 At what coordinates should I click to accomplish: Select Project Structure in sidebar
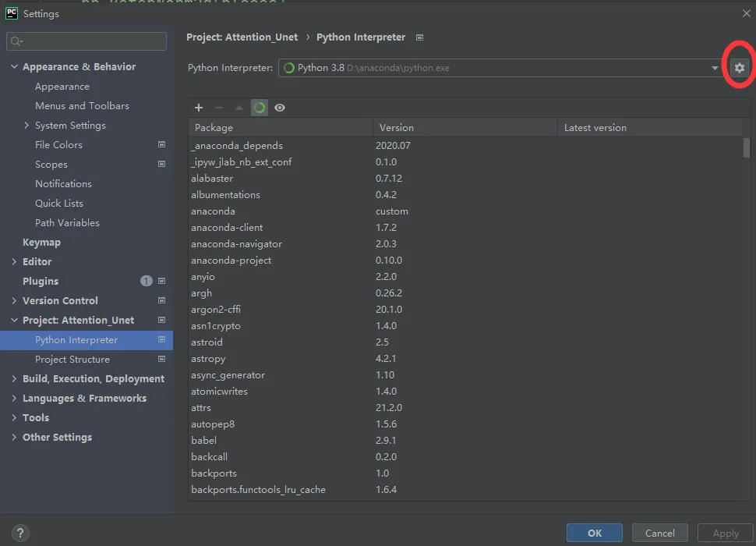72,360
